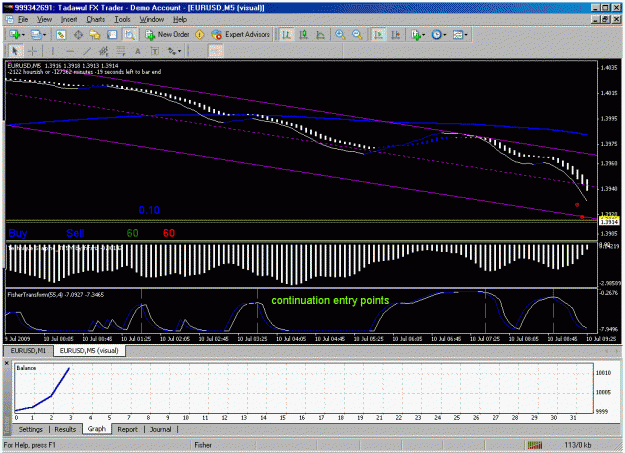
Task: Click the green 60 value on chart
Action: (x=132, y=233)
